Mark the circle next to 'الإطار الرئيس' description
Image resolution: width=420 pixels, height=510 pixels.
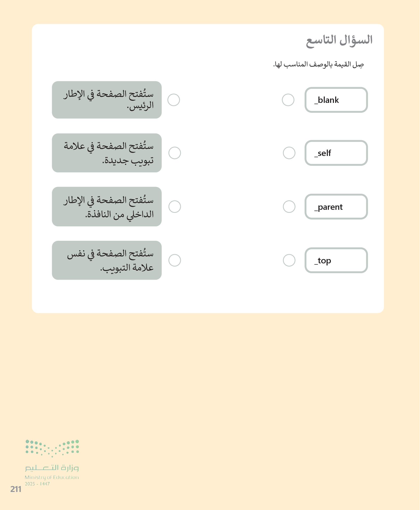[x=174, y=100]
